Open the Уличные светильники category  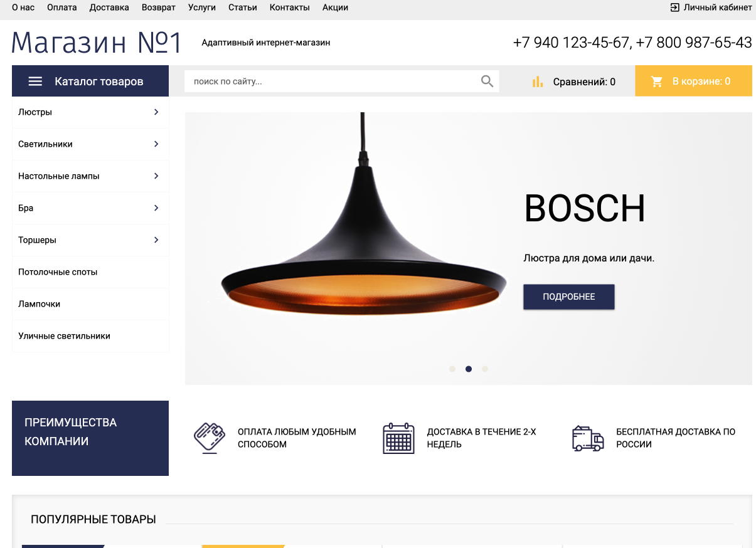click(x=90, y=336)
